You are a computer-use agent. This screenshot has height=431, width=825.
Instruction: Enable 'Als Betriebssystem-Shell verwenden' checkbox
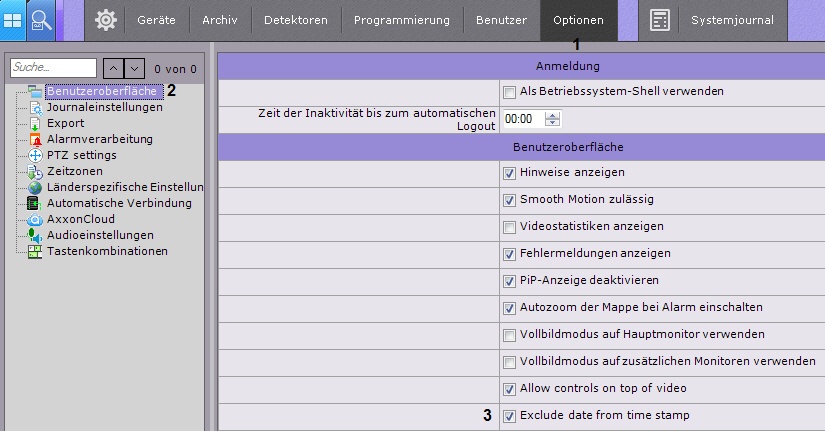[x=510, y=92]
